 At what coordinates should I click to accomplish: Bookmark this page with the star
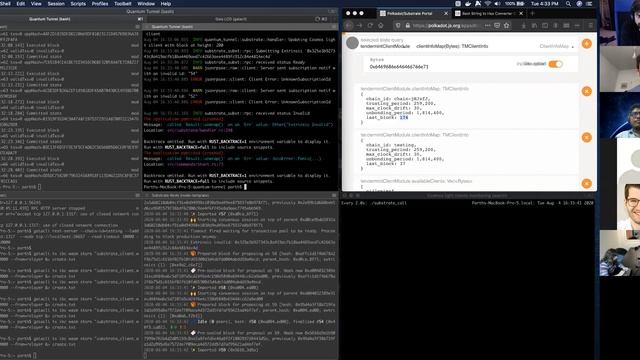(x=507, y=25)
